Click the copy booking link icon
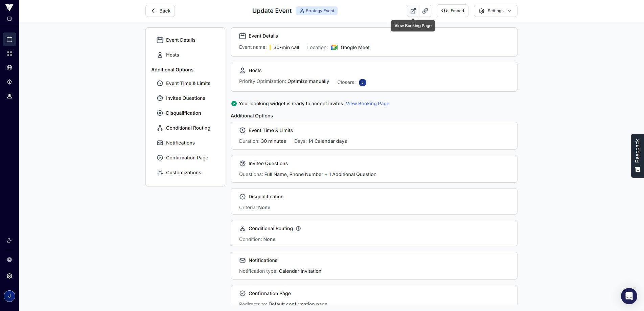Viewport: 644px width, 311px height. click(x=425, y=11)
